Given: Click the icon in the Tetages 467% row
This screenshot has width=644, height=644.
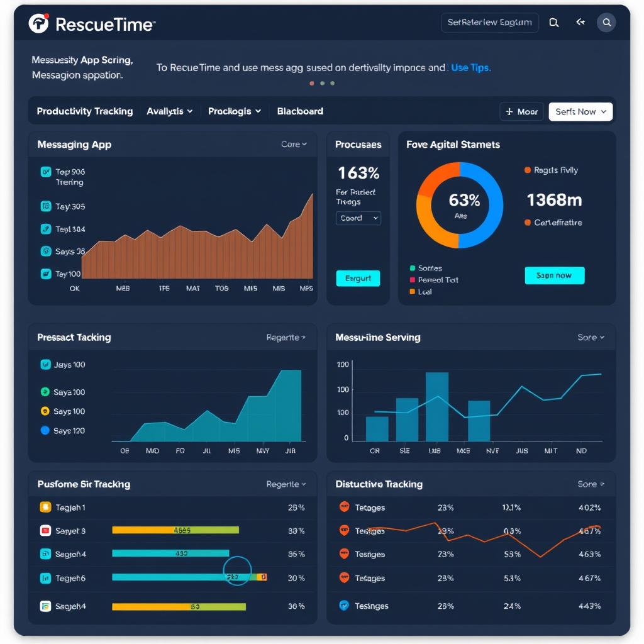Looking at the screenshot, I should [344, 578].
